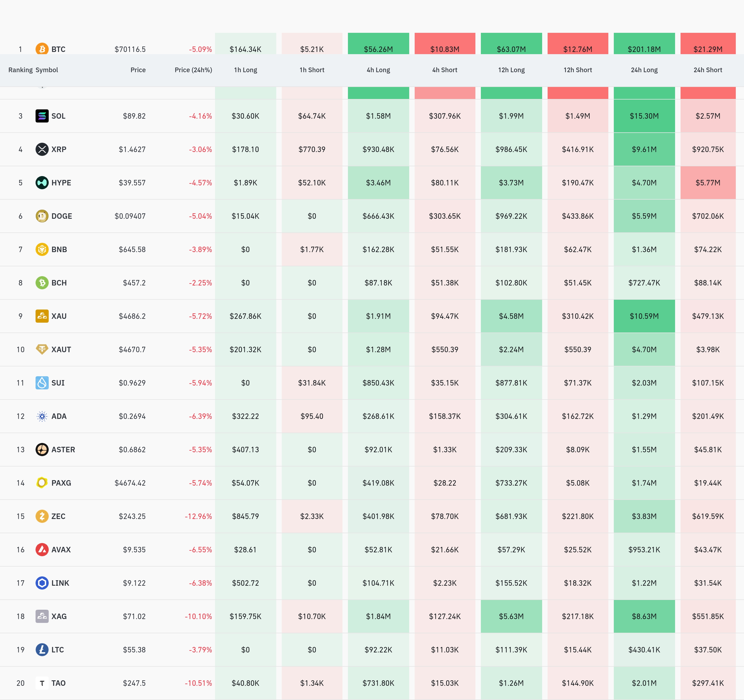The width and height of the screenshot is (744, 700).
Task: Click the LINK hexagon icon
Action: coord(42,583)
